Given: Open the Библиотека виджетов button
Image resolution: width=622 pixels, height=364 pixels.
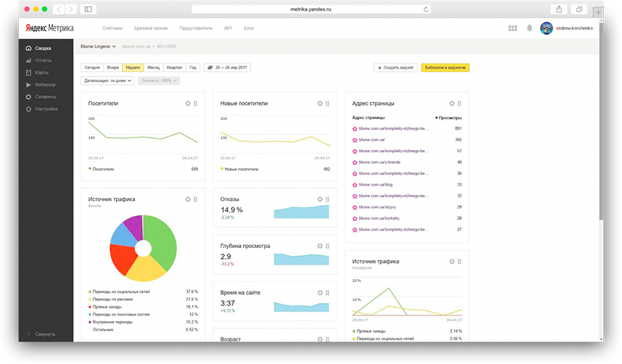Looking at the screenshot, I should [445, 68].
